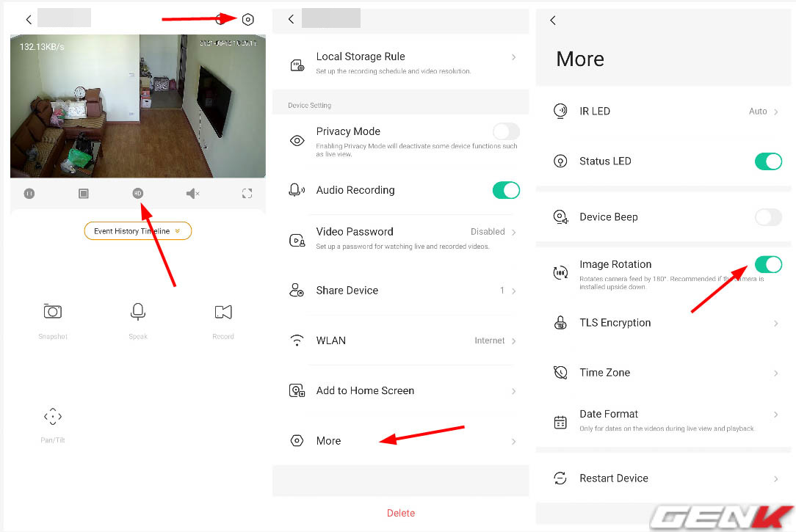Open Video Password settings
The image size is (796, 532).
pyautogui.click(x=402, y=237)
